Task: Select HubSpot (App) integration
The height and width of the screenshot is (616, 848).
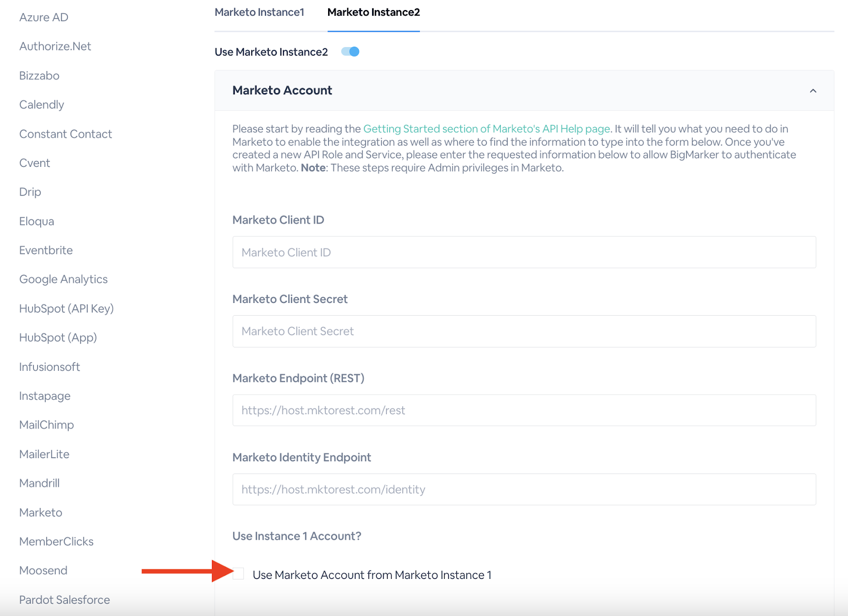Action: (x=58, y=338)
